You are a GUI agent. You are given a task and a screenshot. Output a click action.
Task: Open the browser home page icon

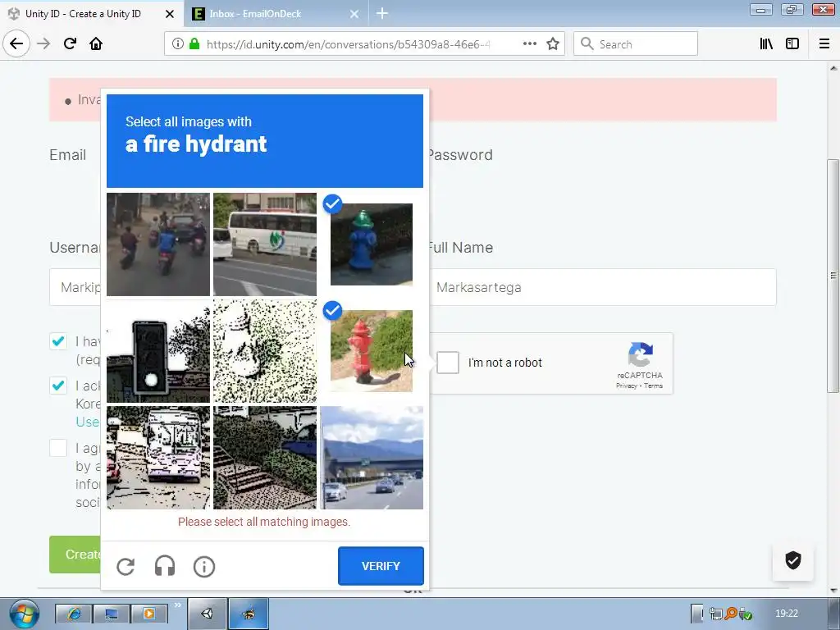(x=96, y=43)
